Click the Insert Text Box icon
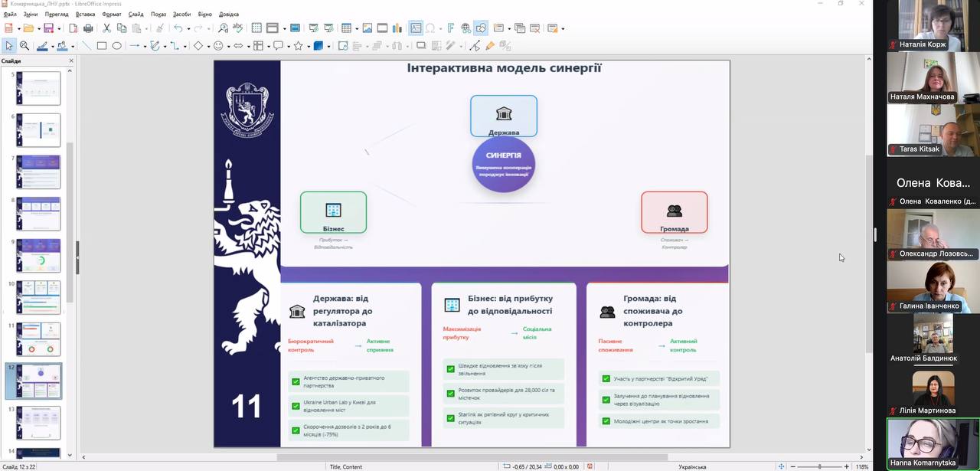 tap(416, 28)
